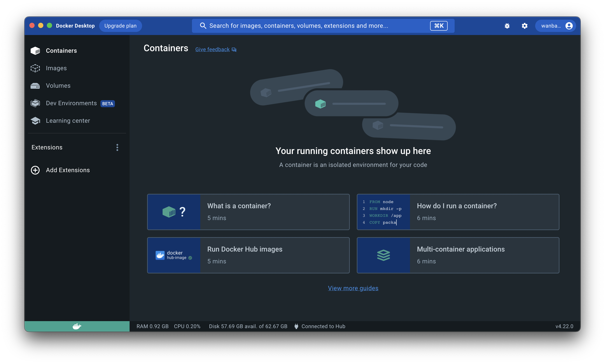Follow the View more guides link

pos(353,288)
